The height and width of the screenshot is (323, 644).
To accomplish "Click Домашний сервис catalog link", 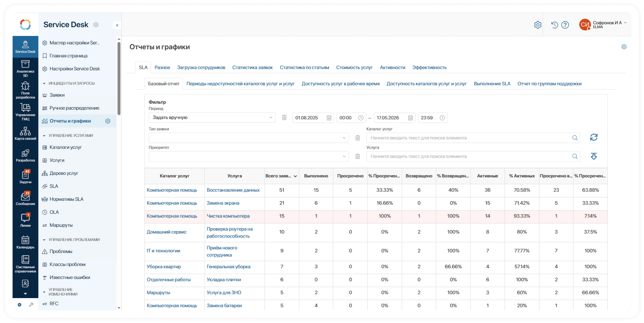I will tap(167, 232).
